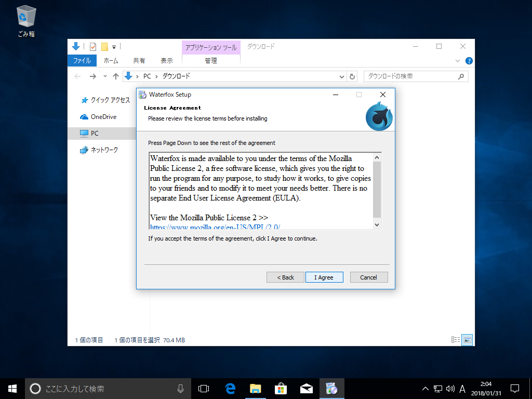Open the 表示 ribbon tab

pyautogui.click(x=167, y=61)
